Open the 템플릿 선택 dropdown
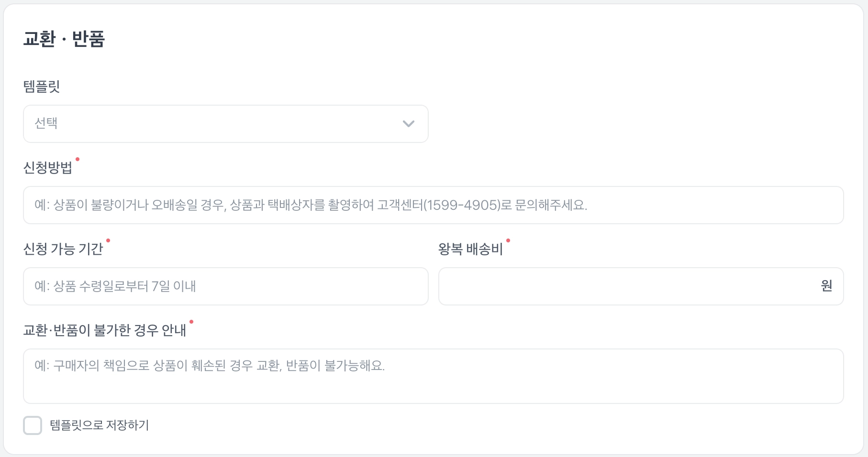The height and width of the screenshot is (457, 868). point(226,124)
